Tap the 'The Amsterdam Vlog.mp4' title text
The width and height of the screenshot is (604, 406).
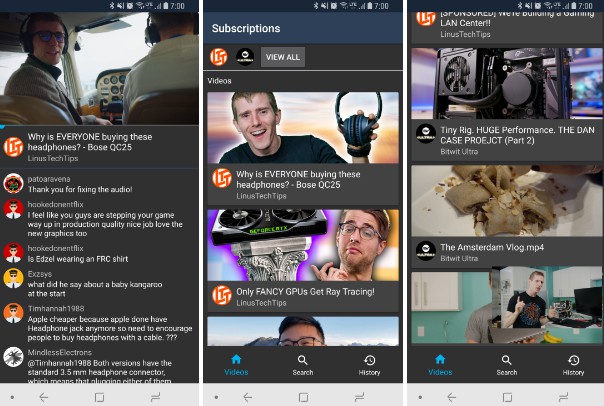tap(492, 247)
